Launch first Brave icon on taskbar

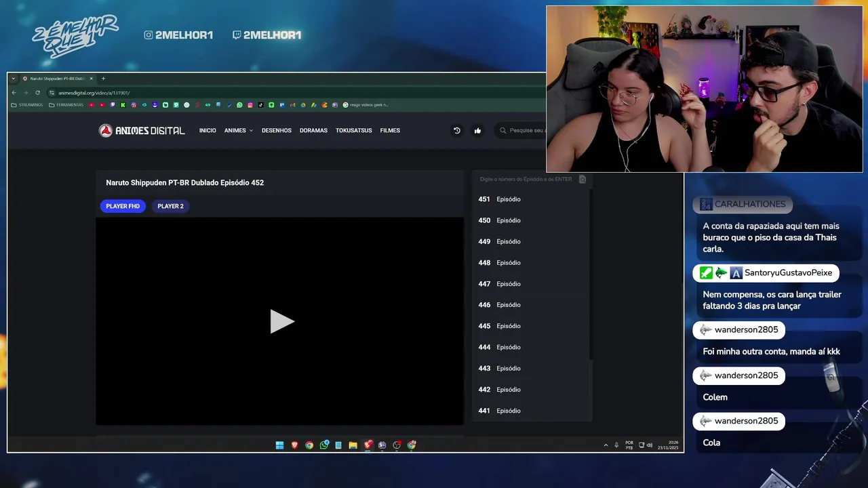click(x=294, y=445)
